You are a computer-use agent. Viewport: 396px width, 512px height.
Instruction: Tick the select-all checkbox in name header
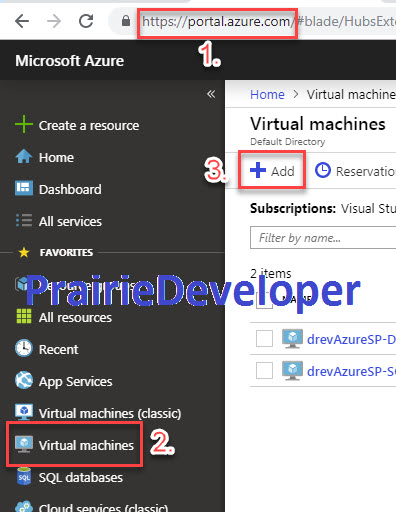tap(264, 300)
